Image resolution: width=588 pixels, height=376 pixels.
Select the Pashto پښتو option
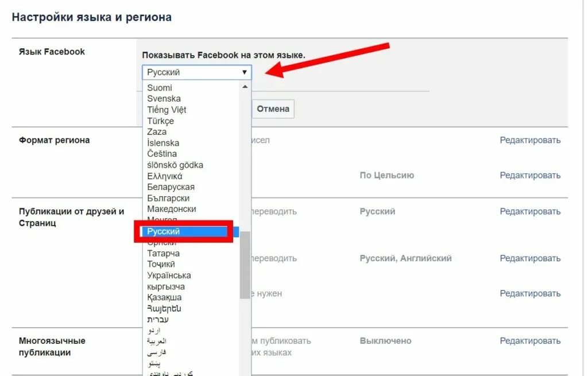click(154, 363)
